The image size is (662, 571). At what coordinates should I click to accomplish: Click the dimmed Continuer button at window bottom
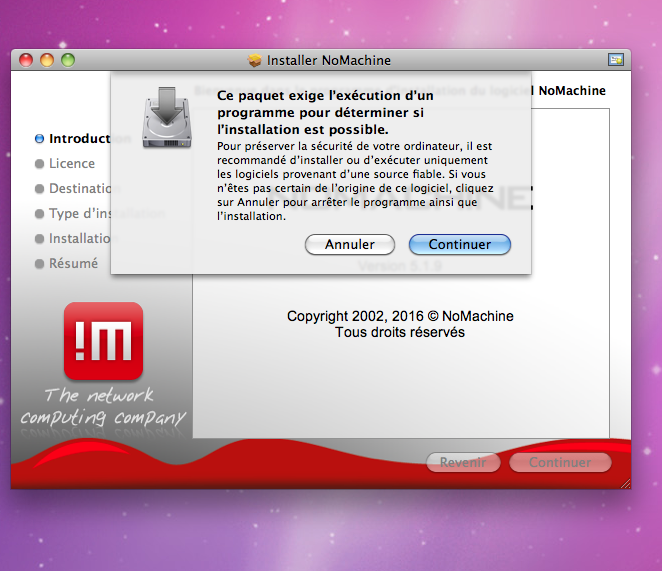[x=560, y=462]
